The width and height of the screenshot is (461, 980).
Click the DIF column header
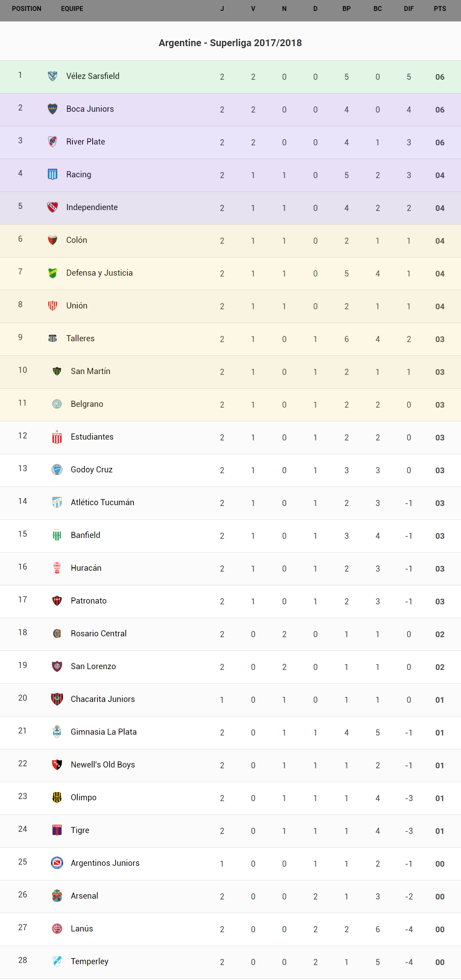[408, 9]
